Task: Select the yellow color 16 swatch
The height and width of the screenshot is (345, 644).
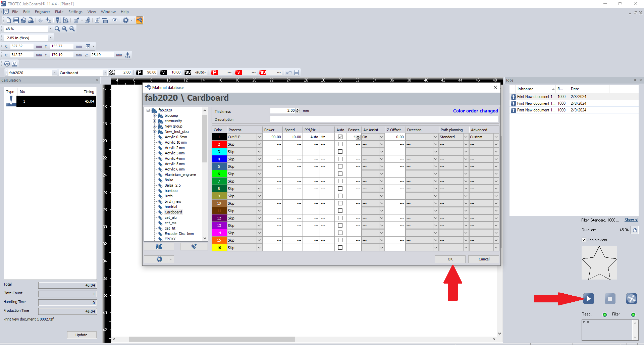Action: [x=219, y=248]
